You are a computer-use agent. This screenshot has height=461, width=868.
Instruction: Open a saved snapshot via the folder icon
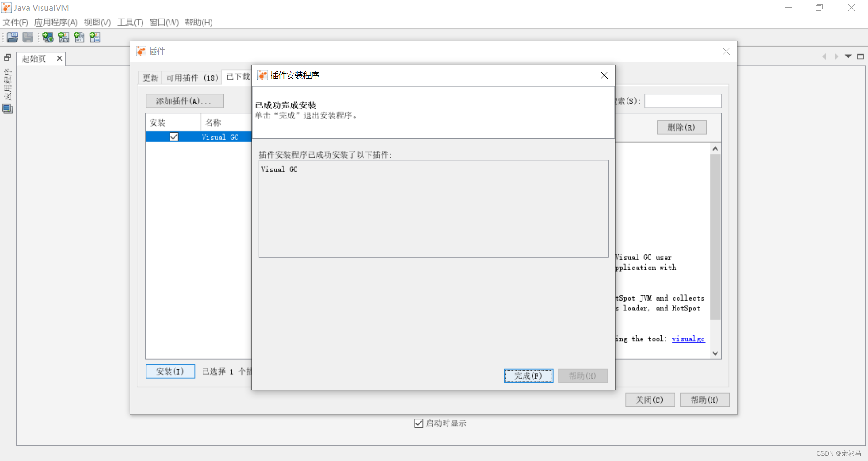pyautogui.click(x=12, y=38)
